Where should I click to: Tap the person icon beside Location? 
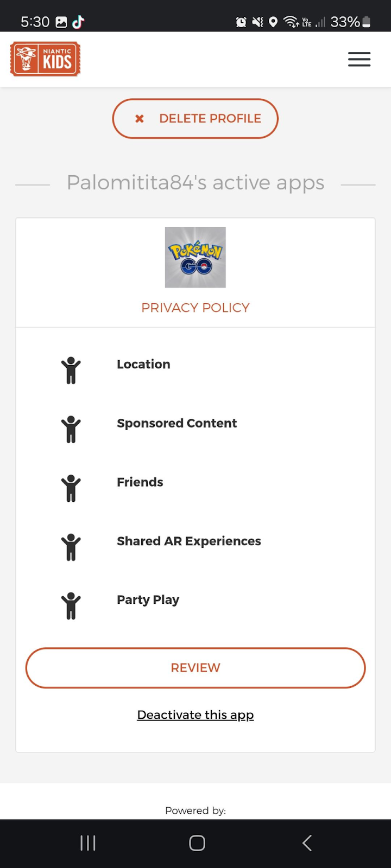[71, 371]
